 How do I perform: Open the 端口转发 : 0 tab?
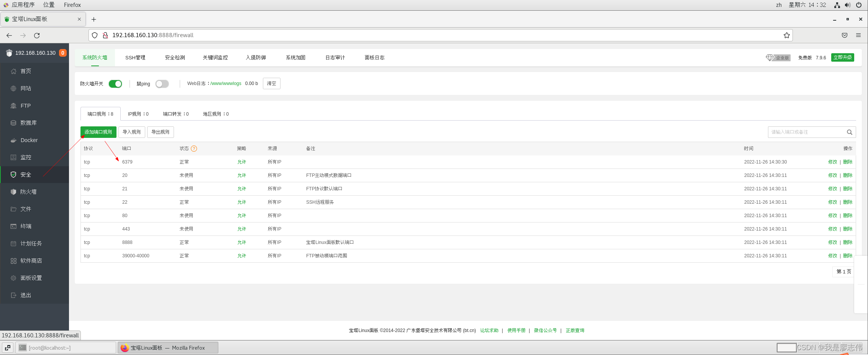pos(176,114)
